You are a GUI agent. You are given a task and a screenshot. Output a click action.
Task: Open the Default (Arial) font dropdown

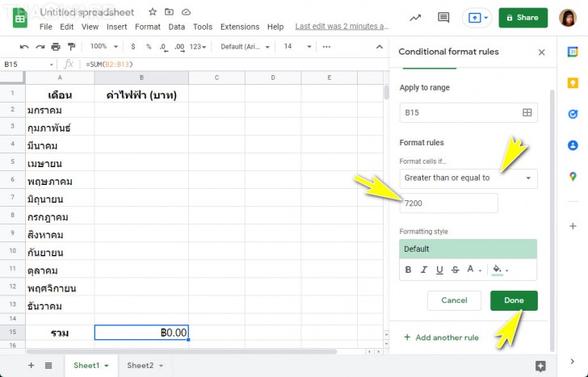pos(245,47)
